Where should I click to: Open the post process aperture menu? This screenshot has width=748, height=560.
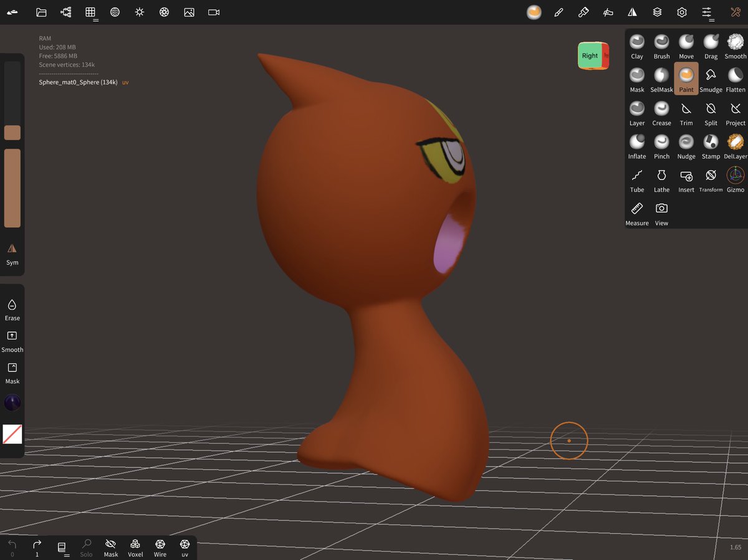[164, 12]
